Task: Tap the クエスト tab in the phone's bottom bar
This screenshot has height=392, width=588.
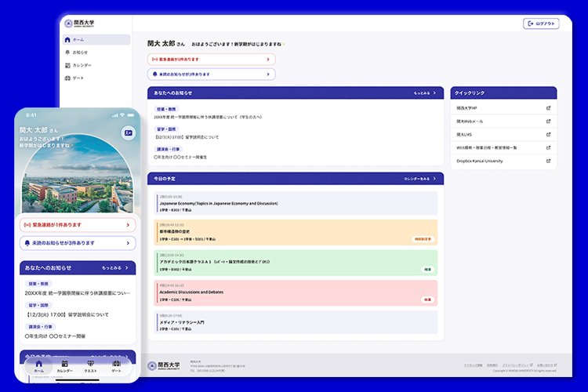Action: 90,366
